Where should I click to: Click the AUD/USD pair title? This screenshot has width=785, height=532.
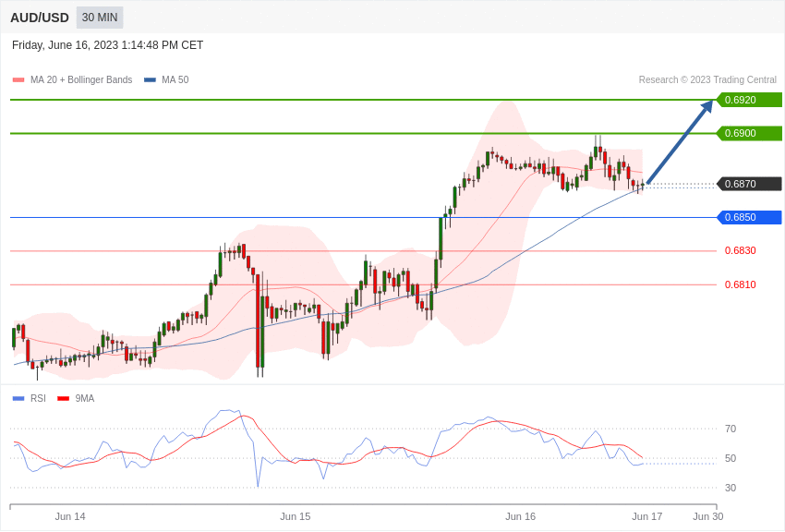click(x=40, y=18)
